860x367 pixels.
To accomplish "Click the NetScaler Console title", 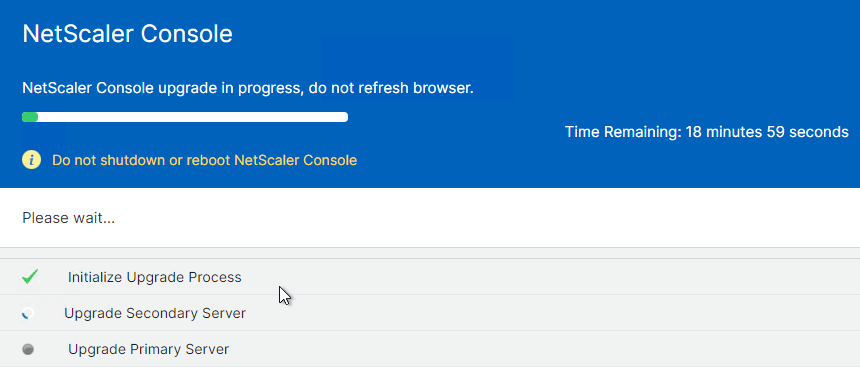I will (127, 34).
